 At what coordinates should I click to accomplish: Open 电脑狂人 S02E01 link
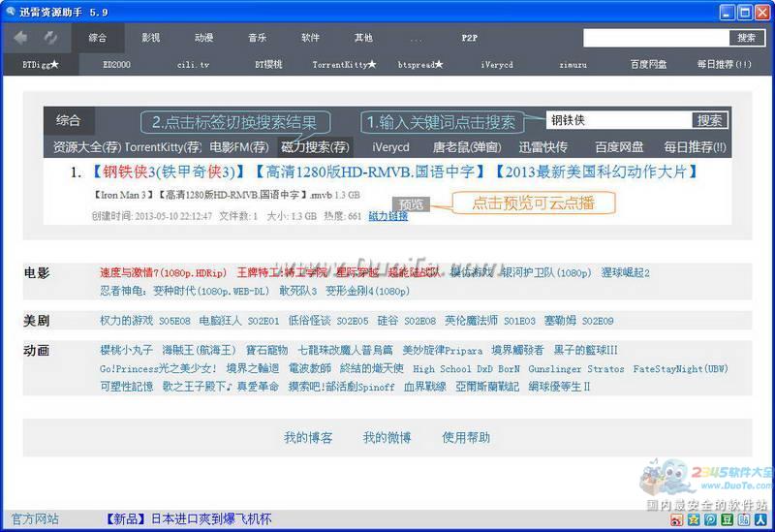click(239, 321)
